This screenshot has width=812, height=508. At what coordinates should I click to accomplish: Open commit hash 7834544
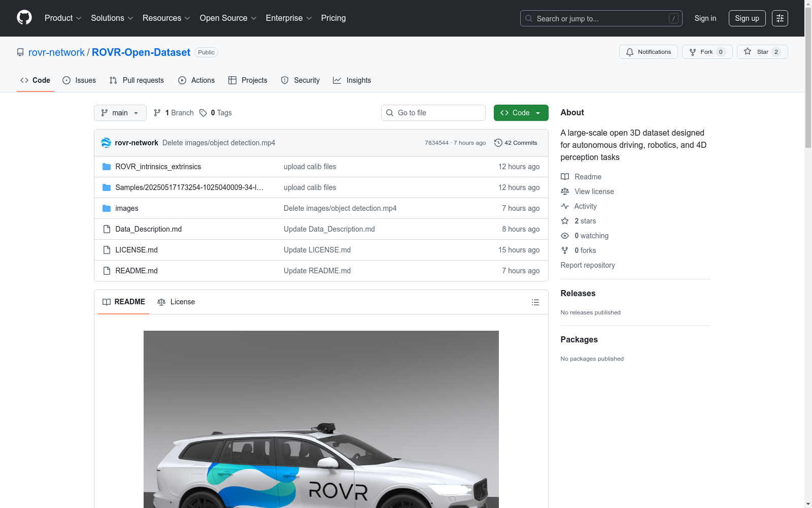(436, 143)
